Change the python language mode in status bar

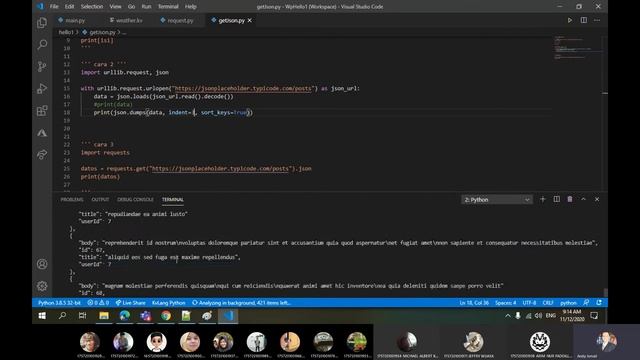coord(568,303)
